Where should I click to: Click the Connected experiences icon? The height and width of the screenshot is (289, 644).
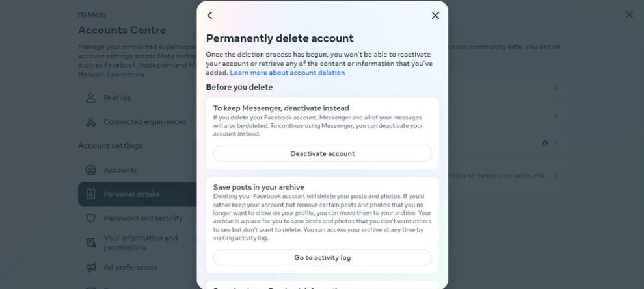pos(91,122)
